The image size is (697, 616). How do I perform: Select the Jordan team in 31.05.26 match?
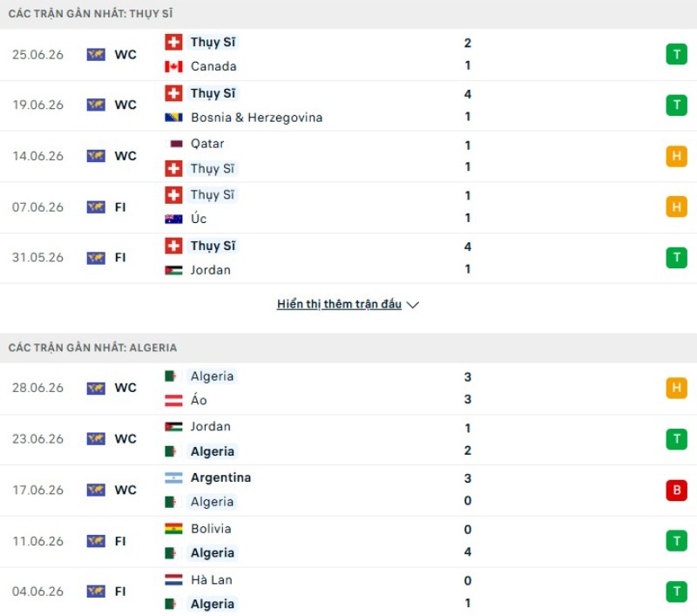pyautogui.click(x=211, y=270)
